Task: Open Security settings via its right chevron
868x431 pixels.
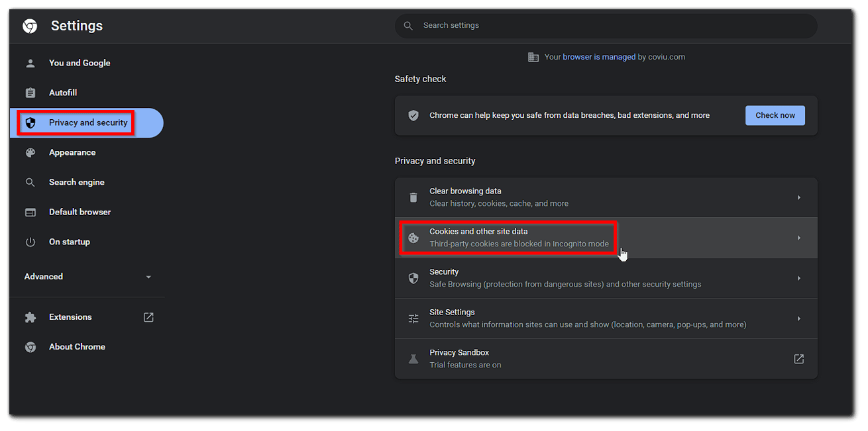Action: tap(798, 278)
